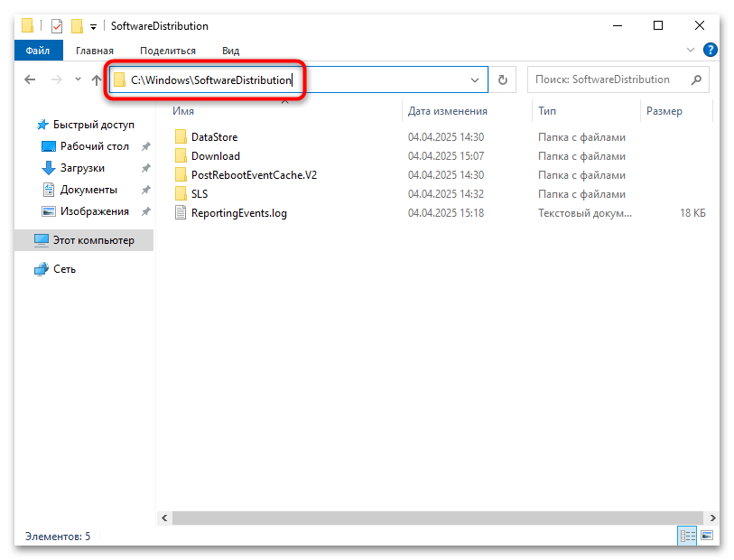
Task: Open Рабочий стол in navigation pane
Action: coord(95,146)
